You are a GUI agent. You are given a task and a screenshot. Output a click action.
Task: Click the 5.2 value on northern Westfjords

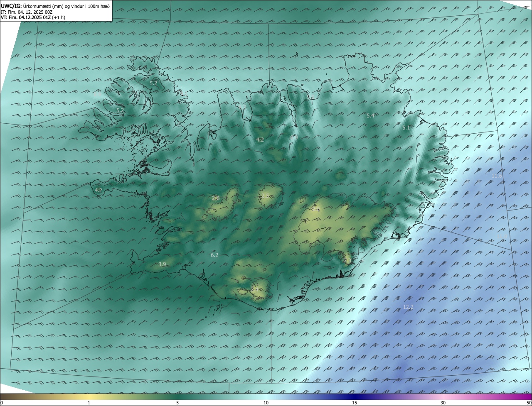coord(153,83)
